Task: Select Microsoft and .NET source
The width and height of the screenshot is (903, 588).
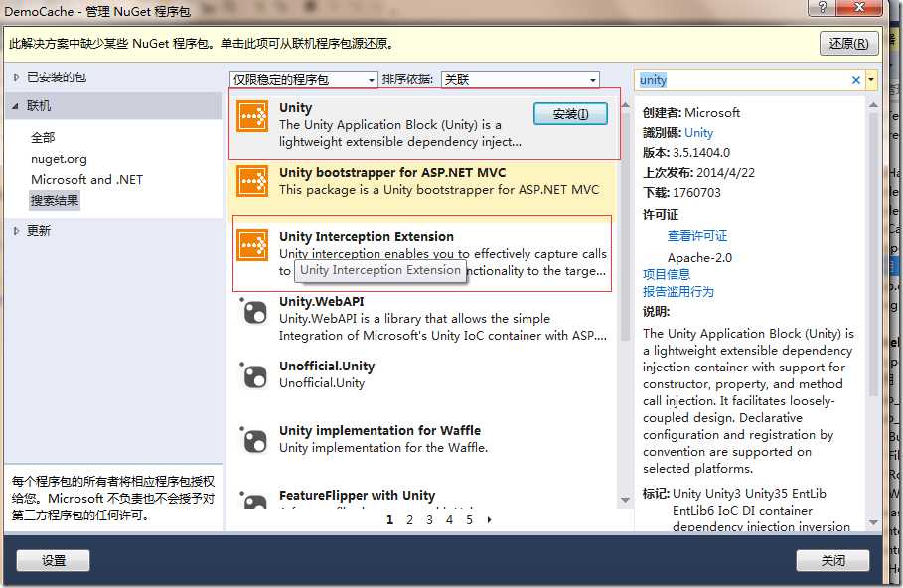Action: pos(87,179)
